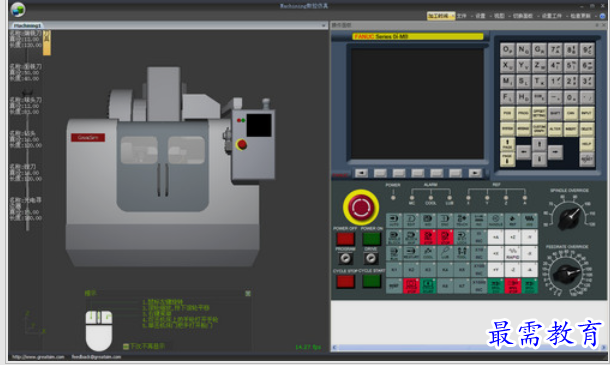Toggle SINGLE BLOCK key
This screenshot has width=610, height=365.
[x=394, y=237]
